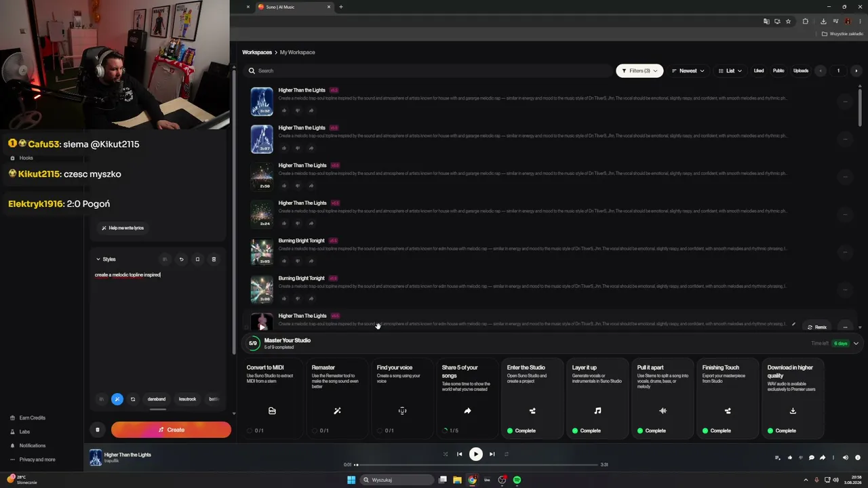
Task: Add the dansband style tag
Action: pyautogui.click(x=157, y=399)
